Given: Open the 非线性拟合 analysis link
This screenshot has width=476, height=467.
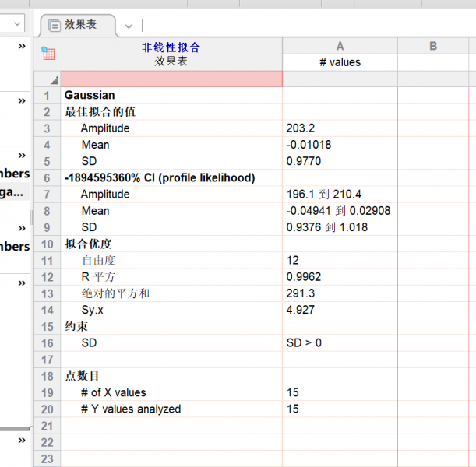Looking at the screenshot, I should (171, 47).
